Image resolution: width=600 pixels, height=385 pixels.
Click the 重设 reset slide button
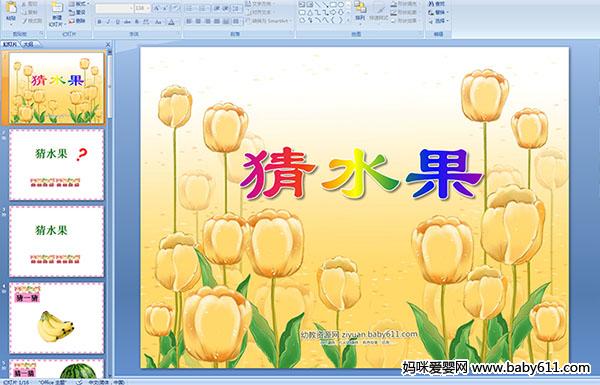click(77, 12)
